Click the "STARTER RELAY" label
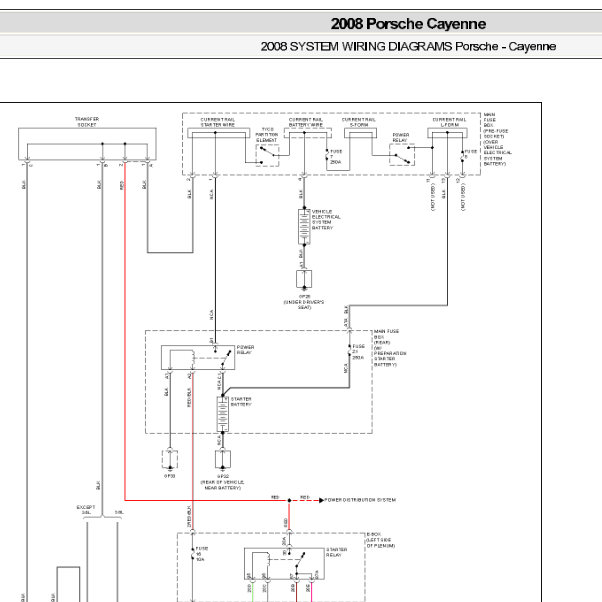 click(337, 552)
